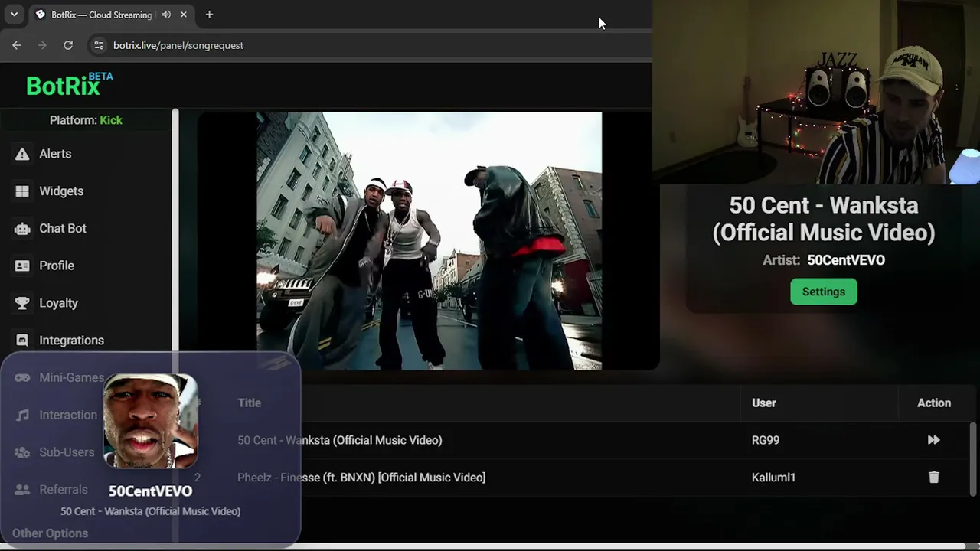Skip the current song requested by RG99
This screenshot has width=980, height=551.
coord(933,440)
